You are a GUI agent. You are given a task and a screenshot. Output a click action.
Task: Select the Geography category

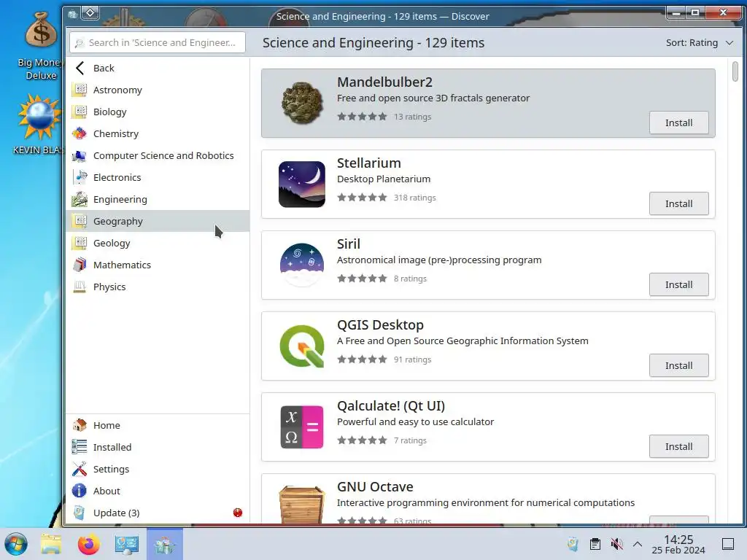coord(158,222)
